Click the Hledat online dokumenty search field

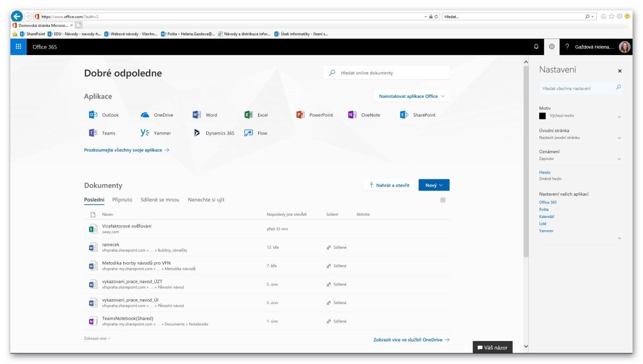pyautogui.click(x=387, y=73)
